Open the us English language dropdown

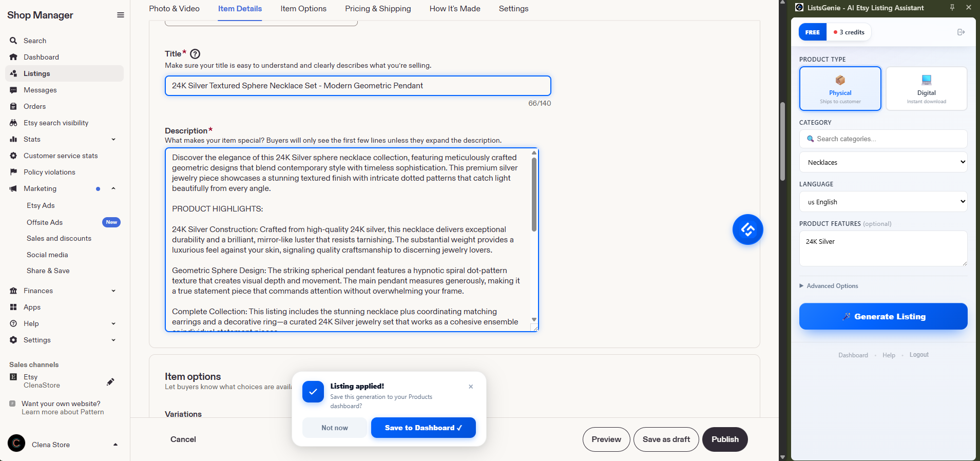(x=883, y=202)
